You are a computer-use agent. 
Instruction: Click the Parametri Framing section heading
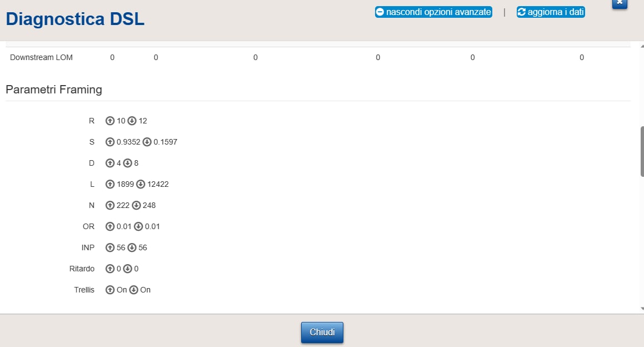click(x=54, y=90)
